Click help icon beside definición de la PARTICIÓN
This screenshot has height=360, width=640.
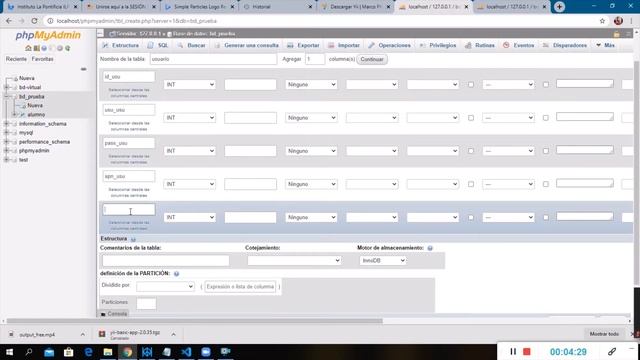coord(176,273)
